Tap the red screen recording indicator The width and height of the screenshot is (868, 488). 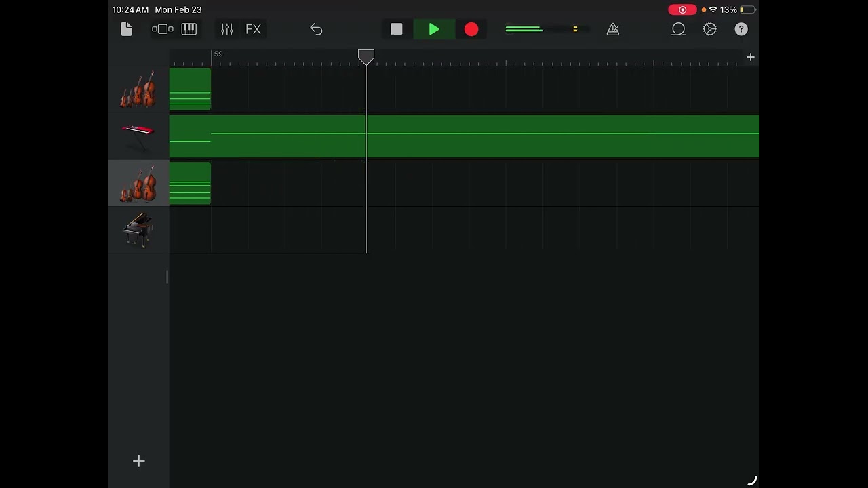[682, 10]
